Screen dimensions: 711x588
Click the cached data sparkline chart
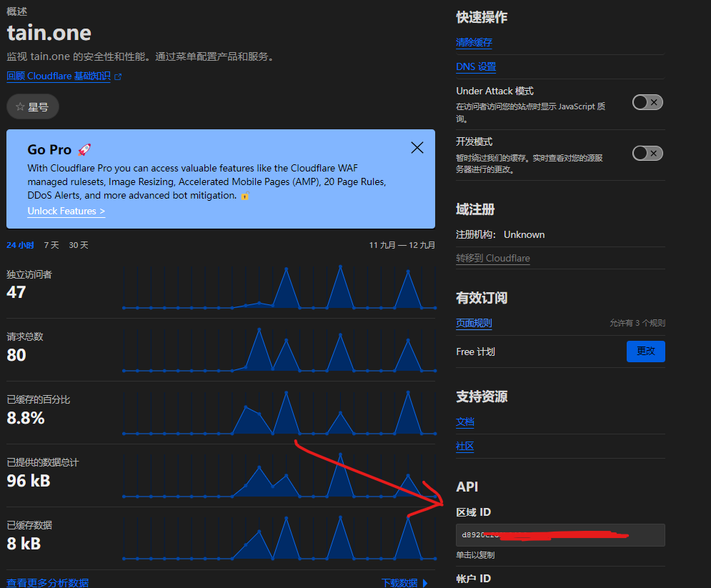point(279,538)
